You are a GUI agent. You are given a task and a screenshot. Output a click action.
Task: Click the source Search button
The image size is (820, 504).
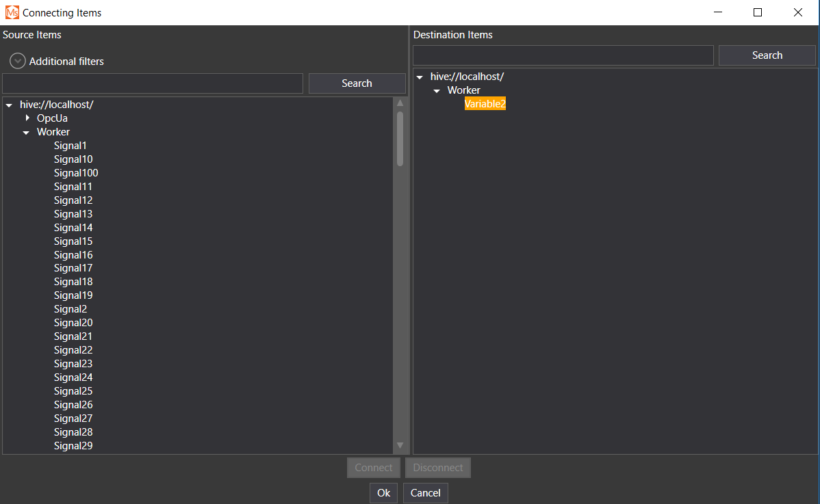click(x=357, y=83)
